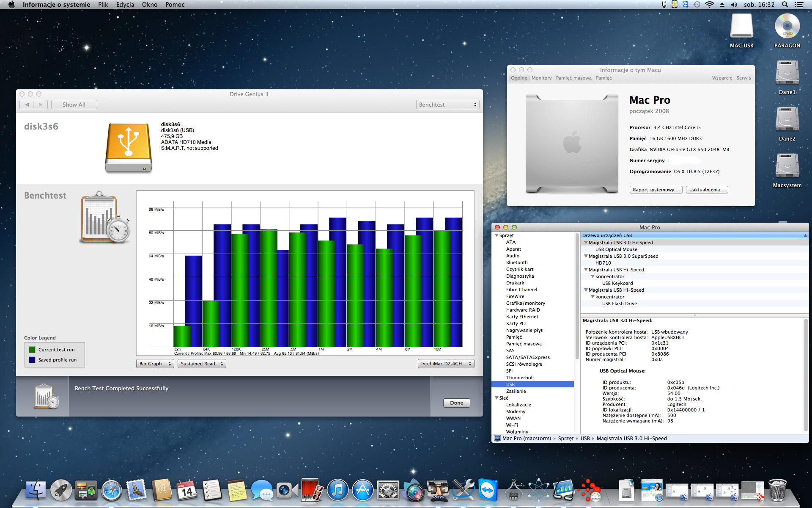Image resolution: width=812 pixels, height=508 pixels.
Task: Open the Benchtest module dropdown in Drive Genius
Action: pyautogui.click(x=447, y=105)
